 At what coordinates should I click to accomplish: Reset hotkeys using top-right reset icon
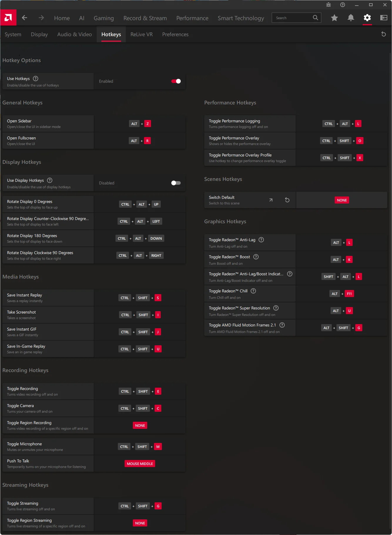coord(383,34)
